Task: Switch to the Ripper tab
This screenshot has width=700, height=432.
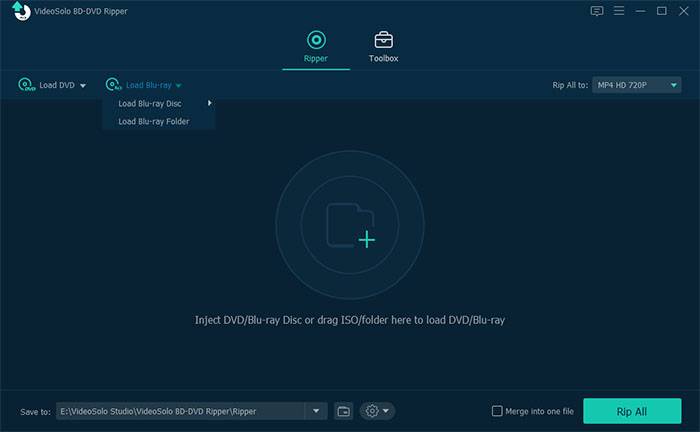Action: pyautogui.click(x=316, y=46)
